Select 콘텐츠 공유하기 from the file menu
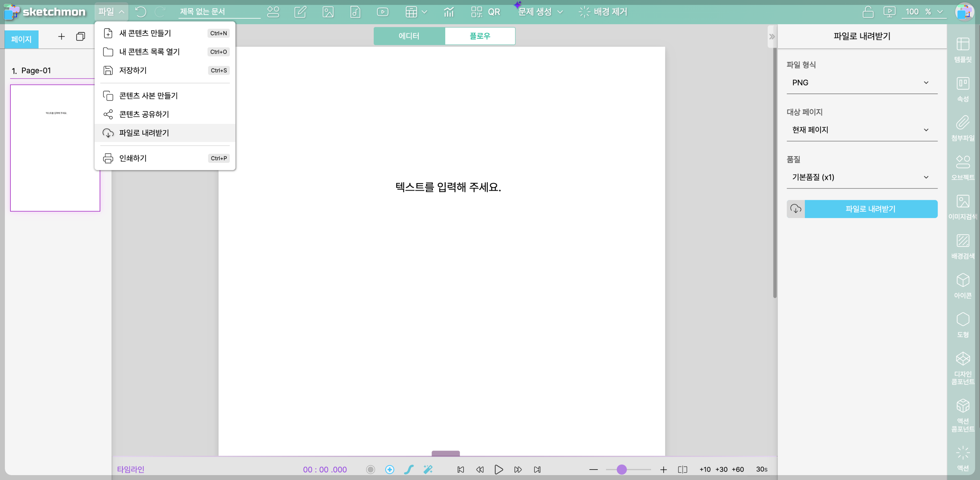 click(x=144, y=114)
